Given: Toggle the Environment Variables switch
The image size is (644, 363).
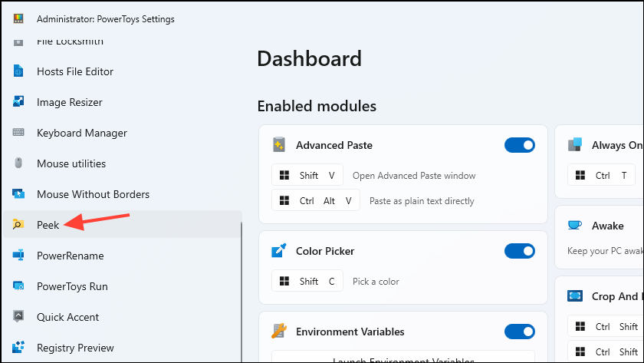Looking at the screenshot, I should click(x=519, y=332).
